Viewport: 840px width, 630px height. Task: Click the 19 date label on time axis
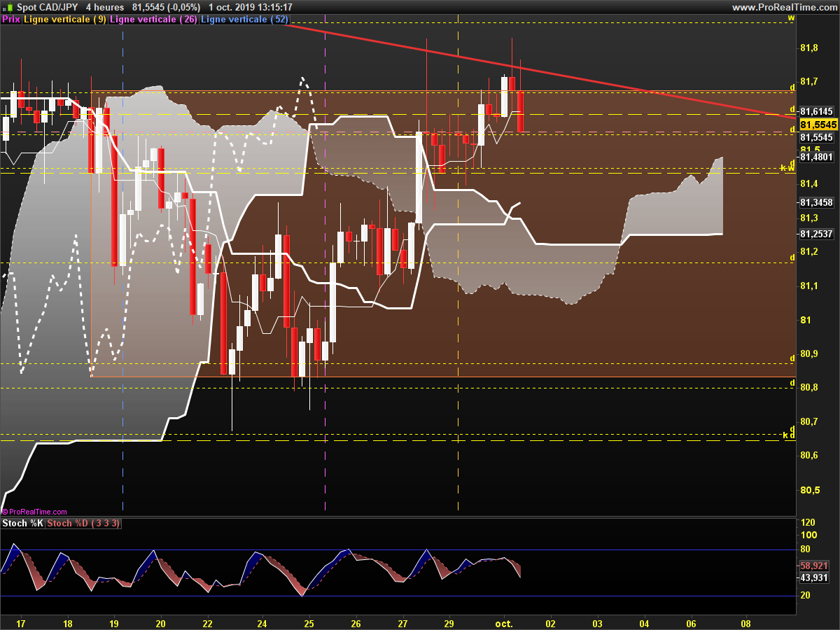114,623
